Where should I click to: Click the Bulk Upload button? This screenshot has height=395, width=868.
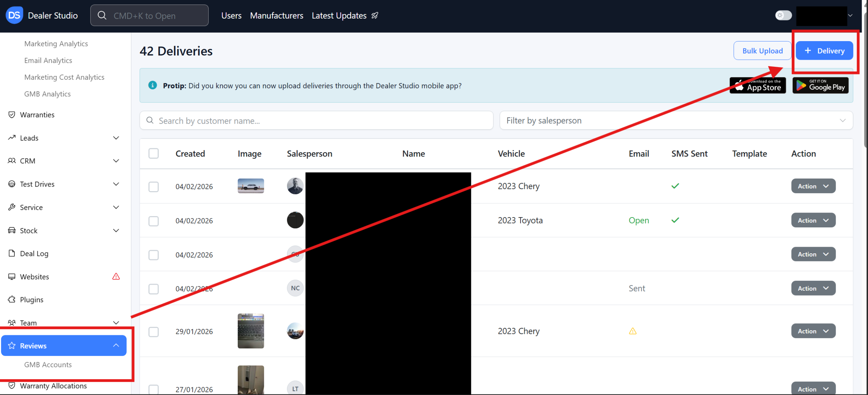click(x=762, y=51)
